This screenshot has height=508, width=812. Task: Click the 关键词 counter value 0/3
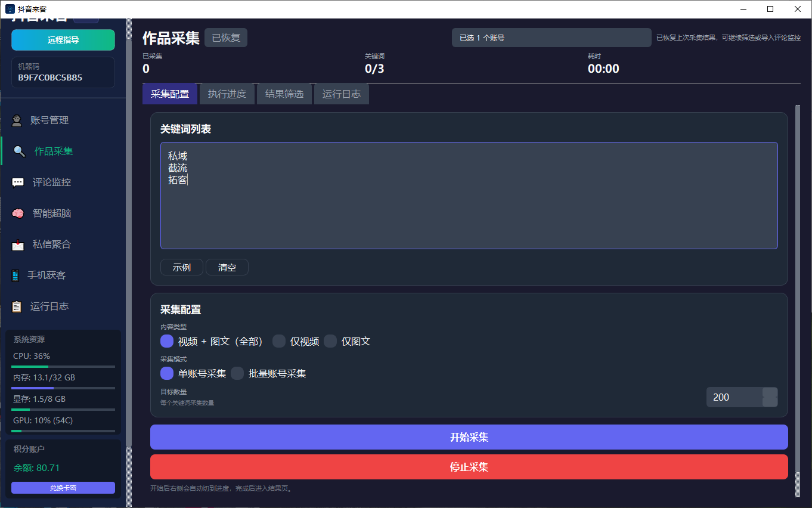click(x=374, y=69)
